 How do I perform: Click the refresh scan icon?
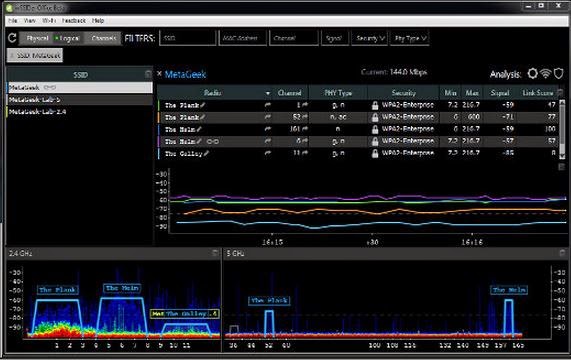(x=12, y=38)
